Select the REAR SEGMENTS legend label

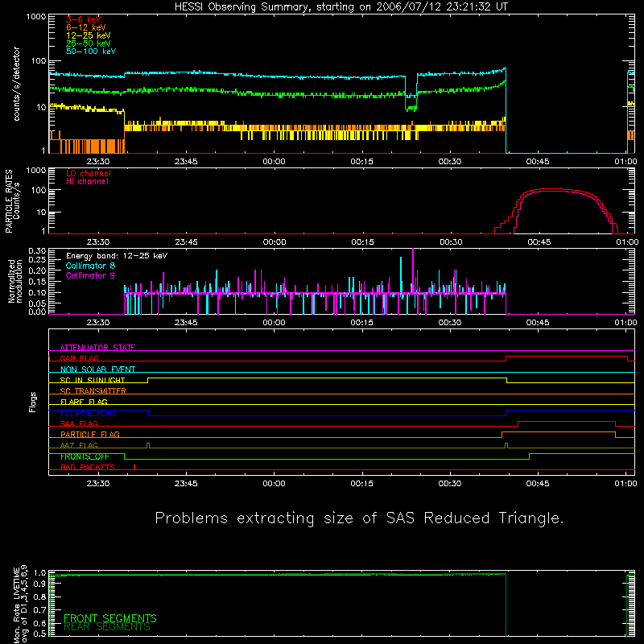point(107,626)
